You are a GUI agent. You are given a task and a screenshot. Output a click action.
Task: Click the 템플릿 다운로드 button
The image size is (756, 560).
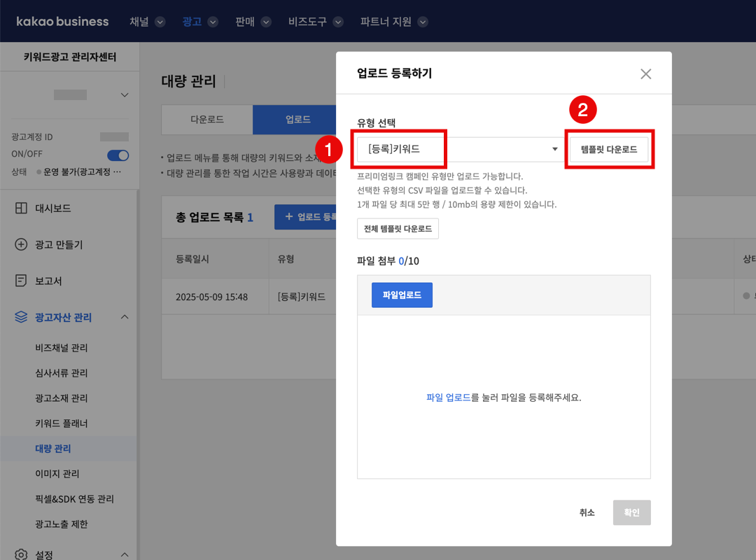click(608, 149)
